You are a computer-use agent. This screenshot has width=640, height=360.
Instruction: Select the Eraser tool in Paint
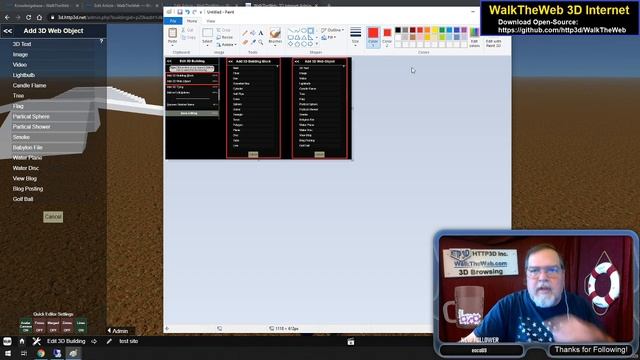(245, 42)
